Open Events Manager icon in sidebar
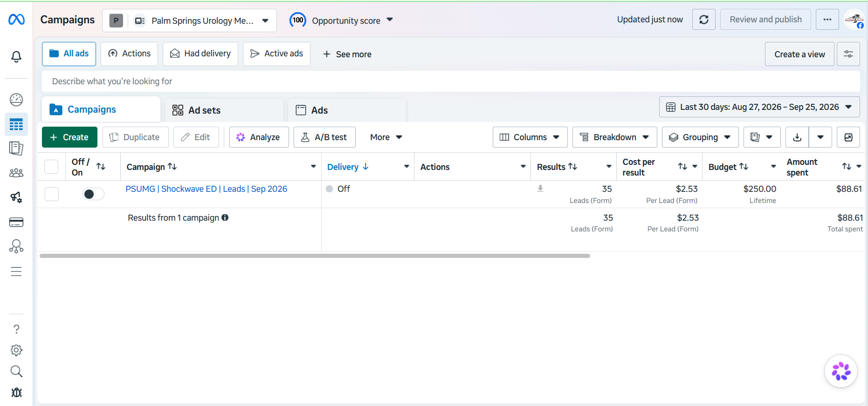Image resolution: width=868 pixels, height=406 pixels. click(16, 246)
